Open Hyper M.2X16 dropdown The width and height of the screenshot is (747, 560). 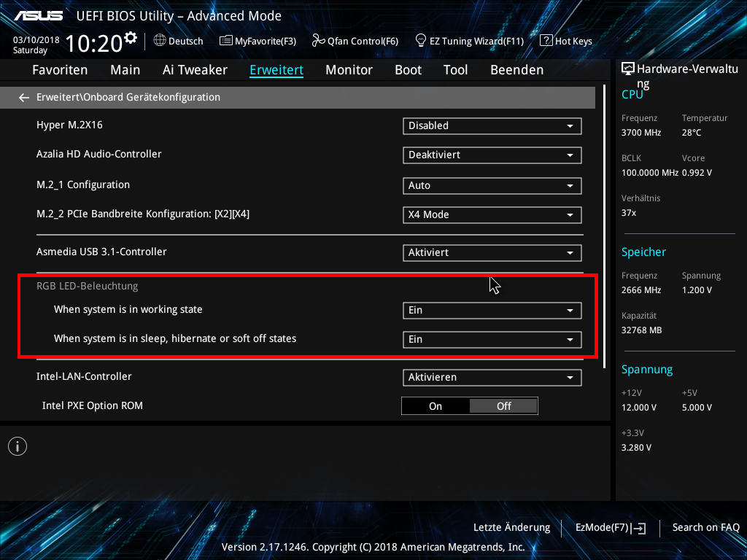[x=492, y=125]
